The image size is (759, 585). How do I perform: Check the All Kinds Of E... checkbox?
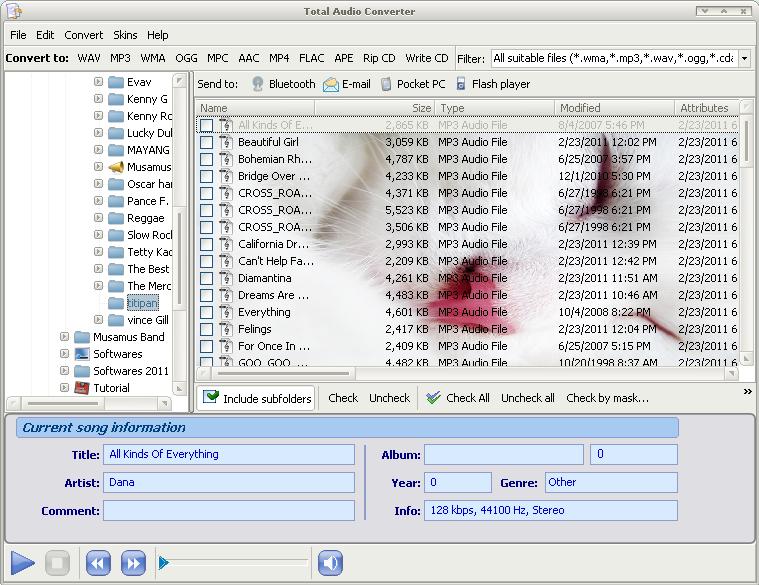pos(206,125)
